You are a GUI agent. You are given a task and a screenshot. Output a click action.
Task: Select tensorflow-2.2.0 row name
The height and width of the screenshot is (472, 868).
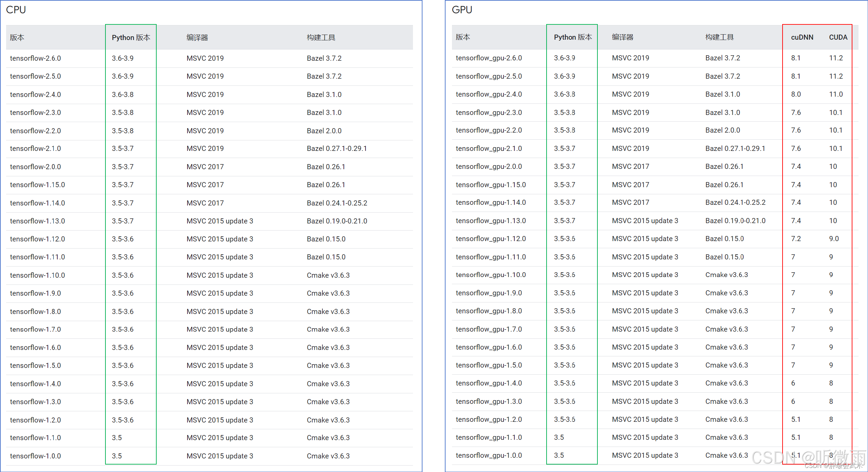pyautogui.click(x=36, y=131)
